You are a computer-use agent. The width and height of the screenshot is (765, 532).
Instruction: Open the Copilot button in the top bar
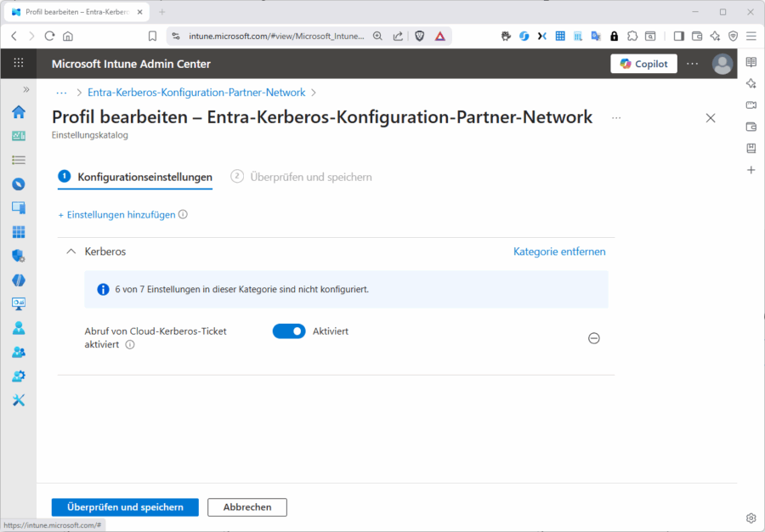(643, 63)
